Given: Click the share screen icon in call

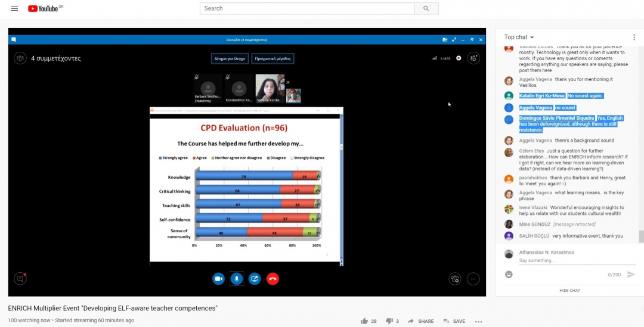Looking at the screenshot, I should point(255,278).
